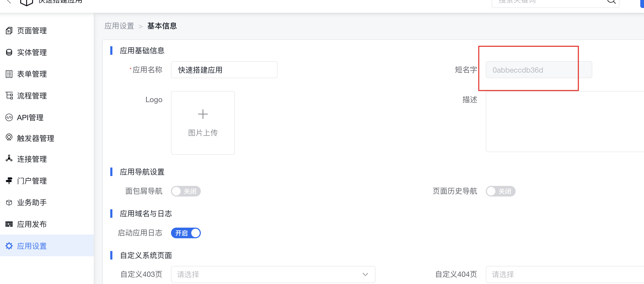The height and width of the screenshot is (284, 644).
Task: Select 表单管理 in the sidebar menu
Action: pyautogui.click(x=32, y=74)
